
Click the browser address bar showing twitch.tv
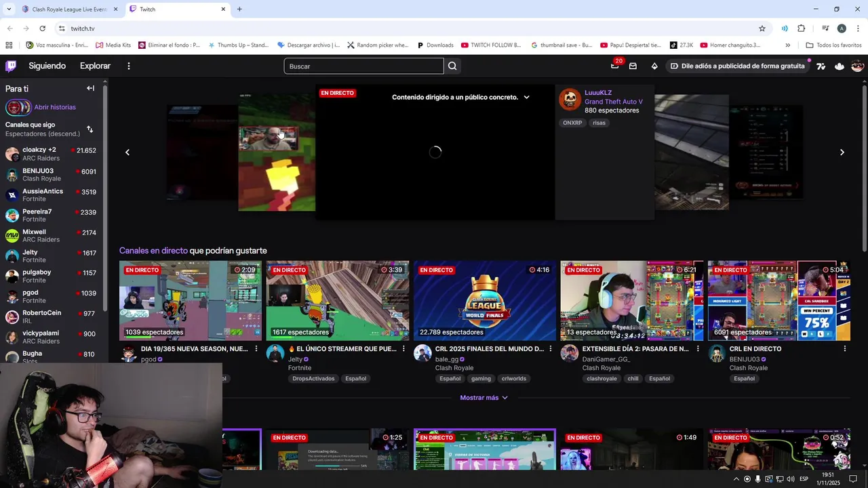(x=407, y=28)
